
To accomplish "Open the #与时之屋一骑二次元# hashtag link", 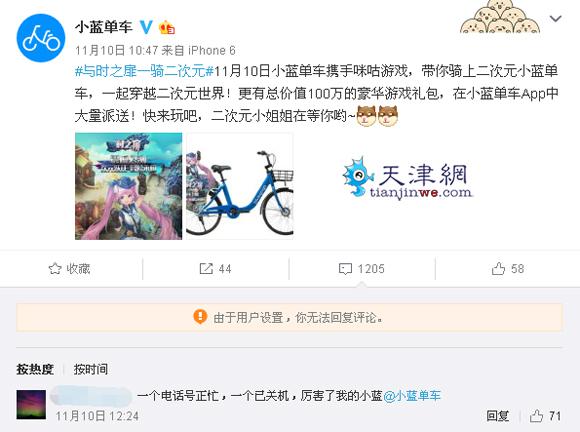I will [x=144, y=71].
